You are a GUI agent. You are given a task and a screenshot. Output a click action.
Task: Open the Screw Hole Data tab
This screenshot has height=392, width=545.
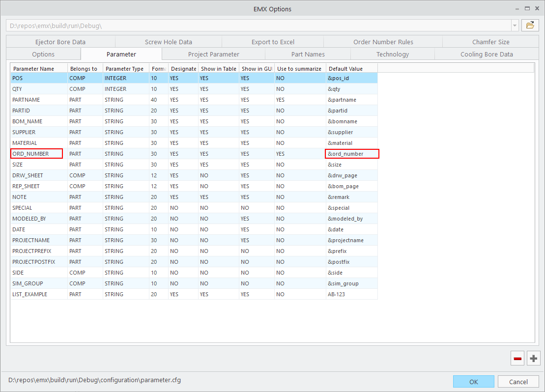(x=168, y=42)
